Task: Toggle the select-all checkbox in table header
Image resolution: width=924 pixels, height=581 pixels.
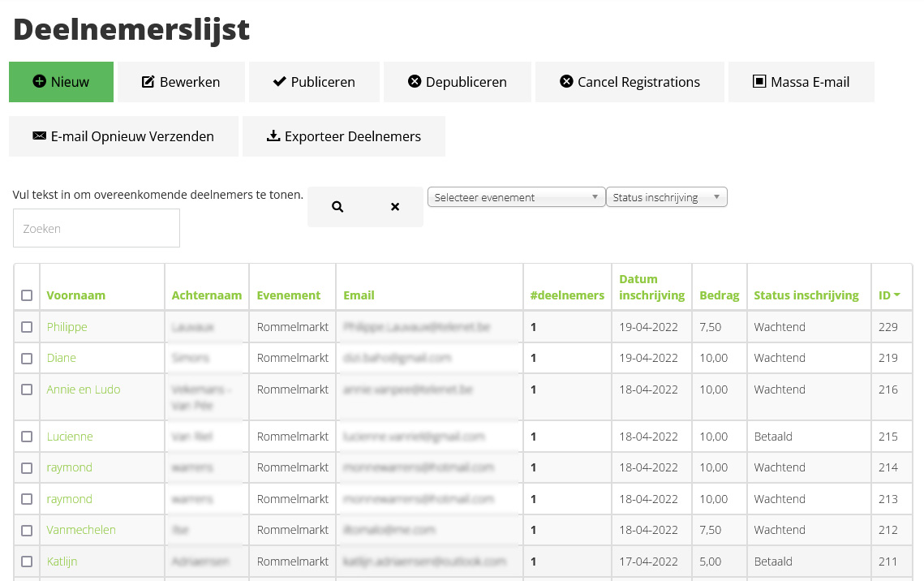Action: tap(27, 295)
